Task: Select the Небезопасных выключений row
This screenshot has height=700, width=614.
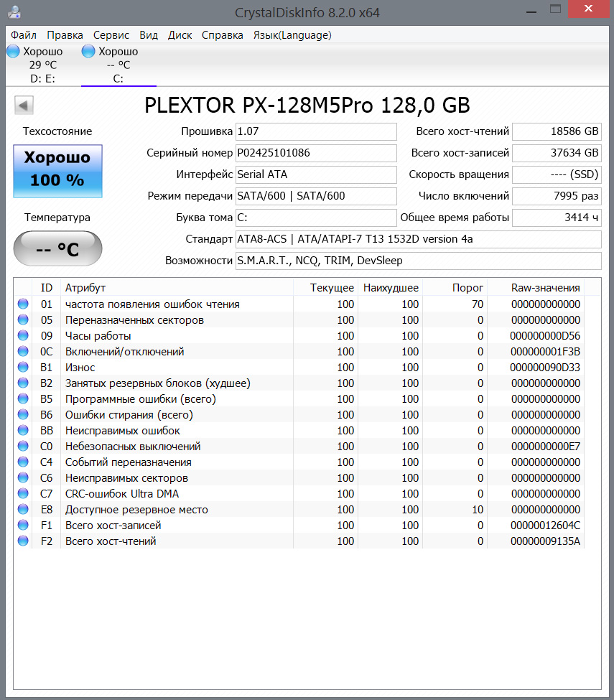Action: [299, 446]
